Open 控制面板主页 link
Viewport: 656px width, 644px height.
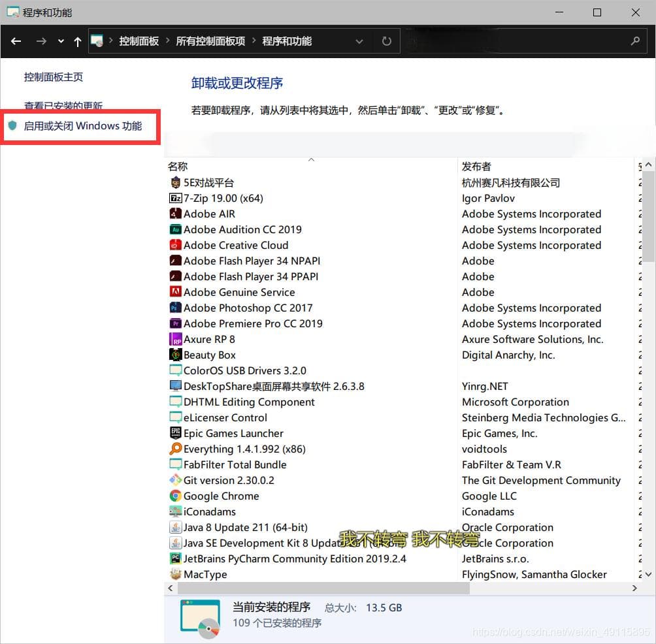[54, 77]
